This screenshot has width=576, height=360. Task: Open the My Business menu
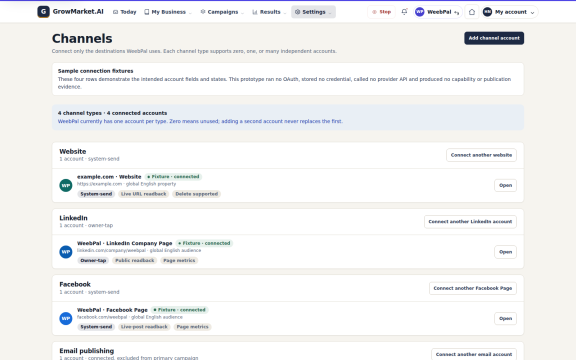tap(168, 12)
